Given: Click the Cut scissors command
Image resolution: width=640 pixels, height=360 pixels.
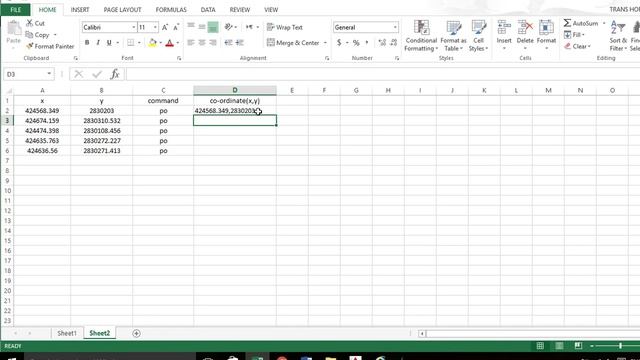Looking at the screenshot, I should (x=35, y=23).
